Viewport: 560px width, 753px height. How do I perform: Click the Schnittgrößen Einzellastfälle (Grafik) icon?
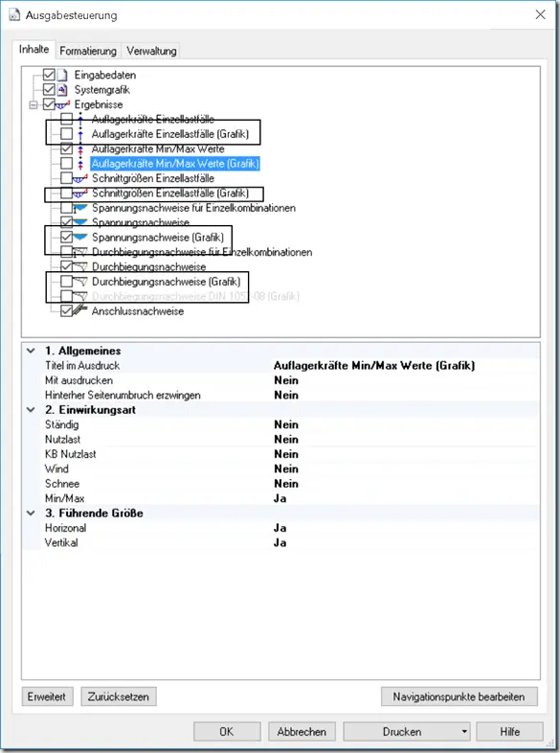(80, 194)
